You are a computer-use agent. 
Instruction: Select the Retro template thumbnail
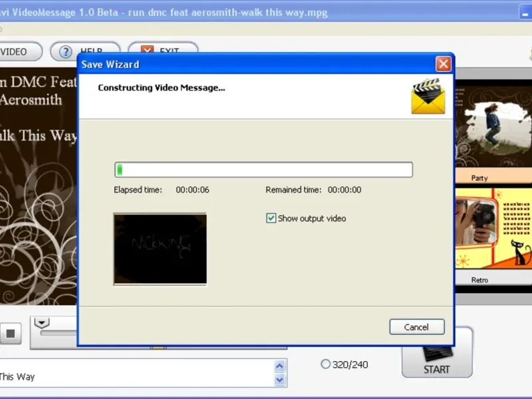(493, 229)
